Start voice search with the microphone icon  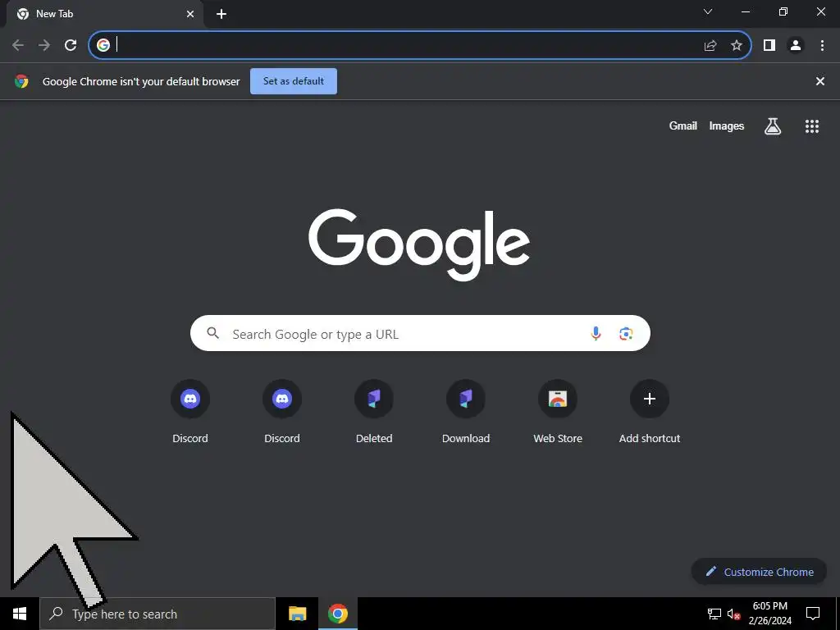(596, 334)
